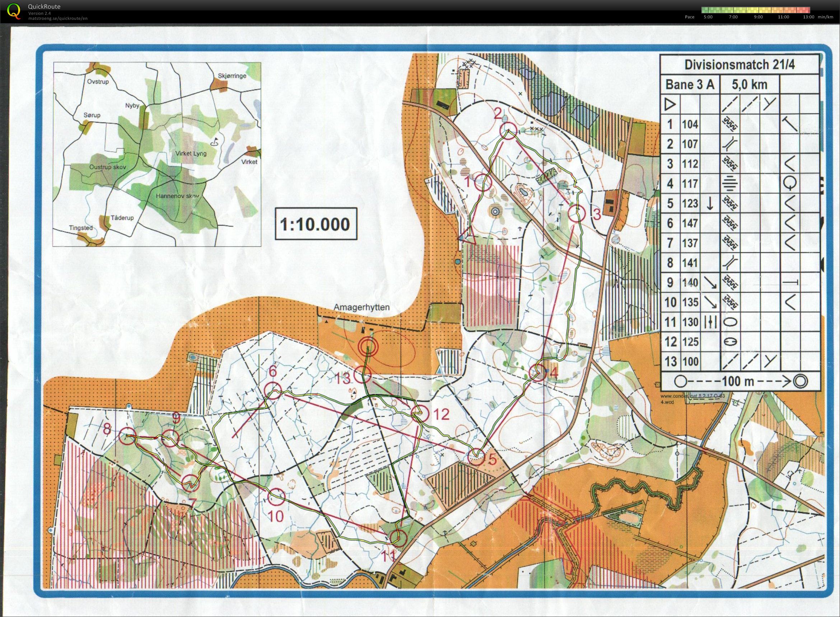The image size is (840, 617).
Task: Click the 5,0 km cell
Action: click(x=750, y=85)
